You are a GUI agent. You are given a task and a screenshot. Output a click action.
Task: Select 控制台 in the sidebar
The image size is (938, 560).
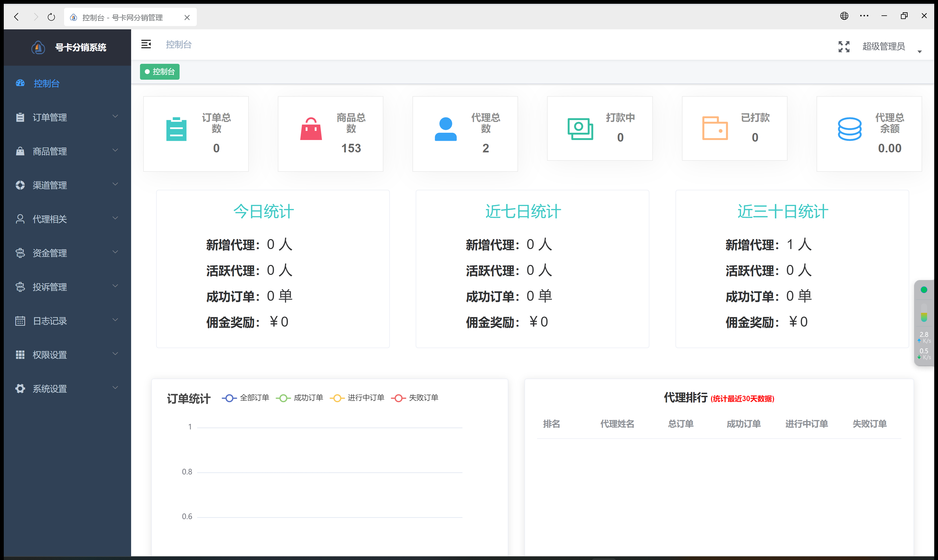tap(46, 83)
